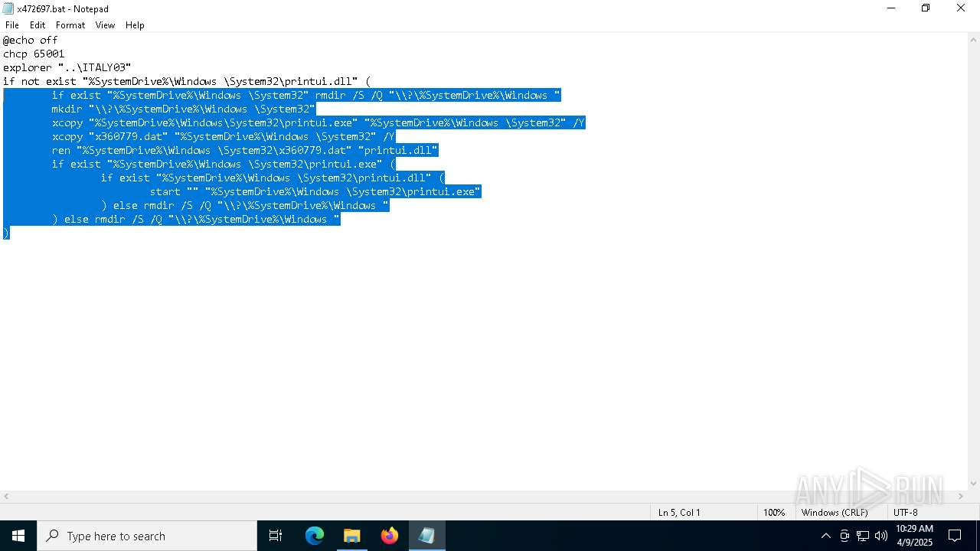Viewport: 980px width, 551px height.
Task: Click the network tray icon
Action: click(863, 536)
